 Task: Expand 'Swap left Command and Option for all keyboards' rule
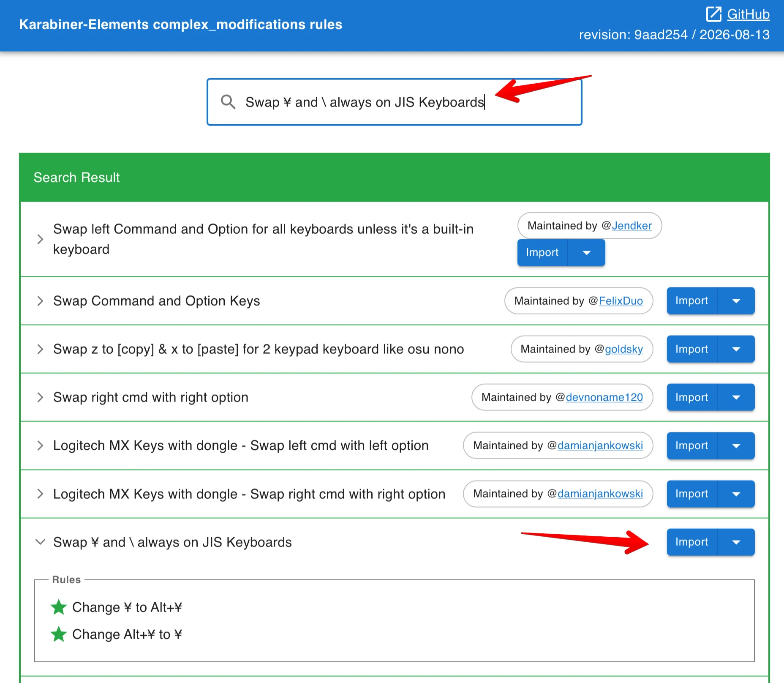(40, 239)
